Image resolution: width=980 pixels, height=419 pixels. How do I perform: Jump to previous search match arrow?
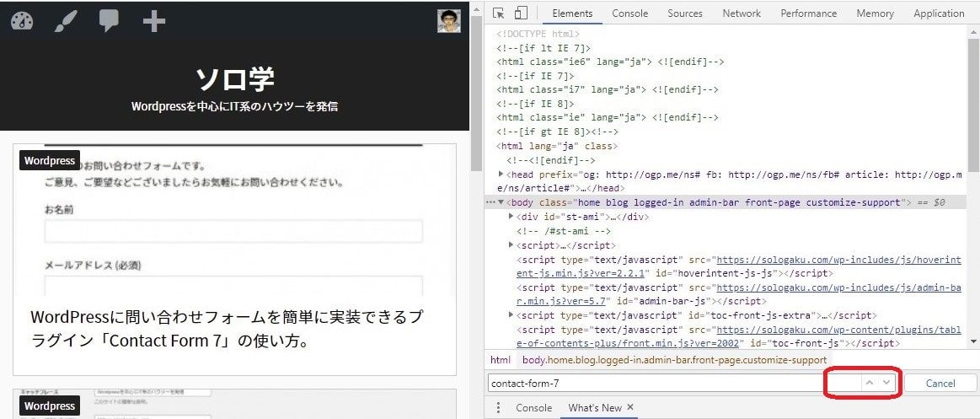(869, 383)
